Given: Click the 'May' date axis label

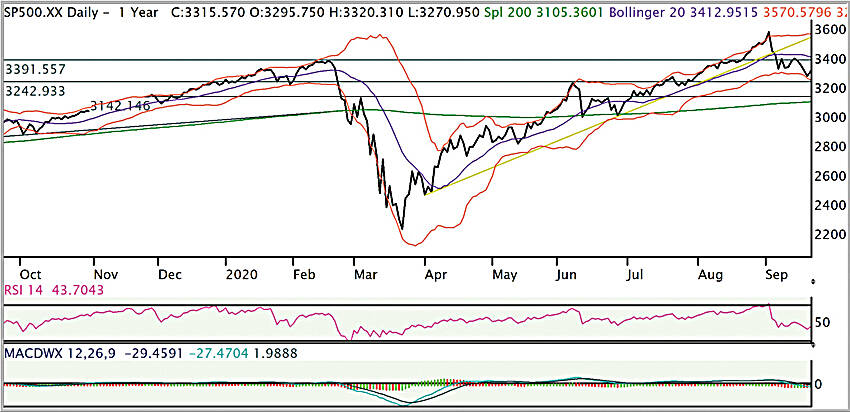Looking at the screenshot, I should [505, 275].
